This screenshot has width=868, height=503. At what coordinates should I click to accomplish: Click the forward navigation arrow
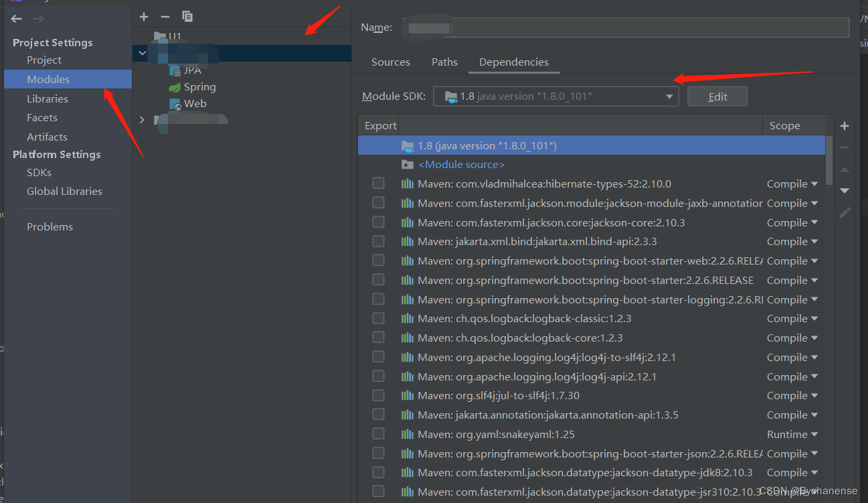37,18
